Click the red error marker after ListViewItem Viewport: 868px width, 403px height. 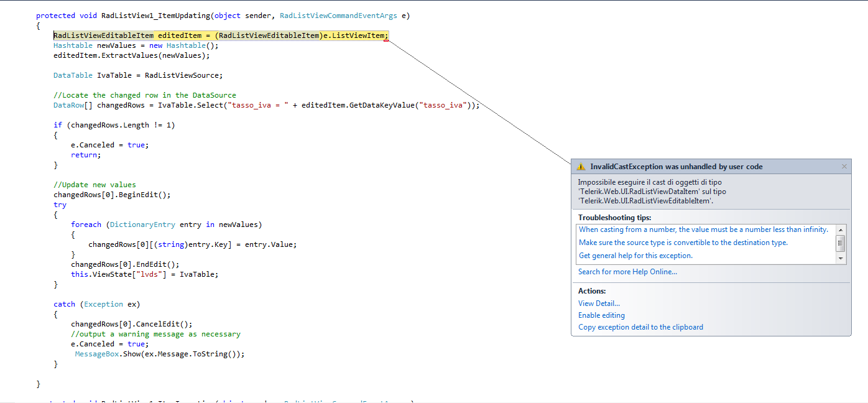[x=387, y=39]
